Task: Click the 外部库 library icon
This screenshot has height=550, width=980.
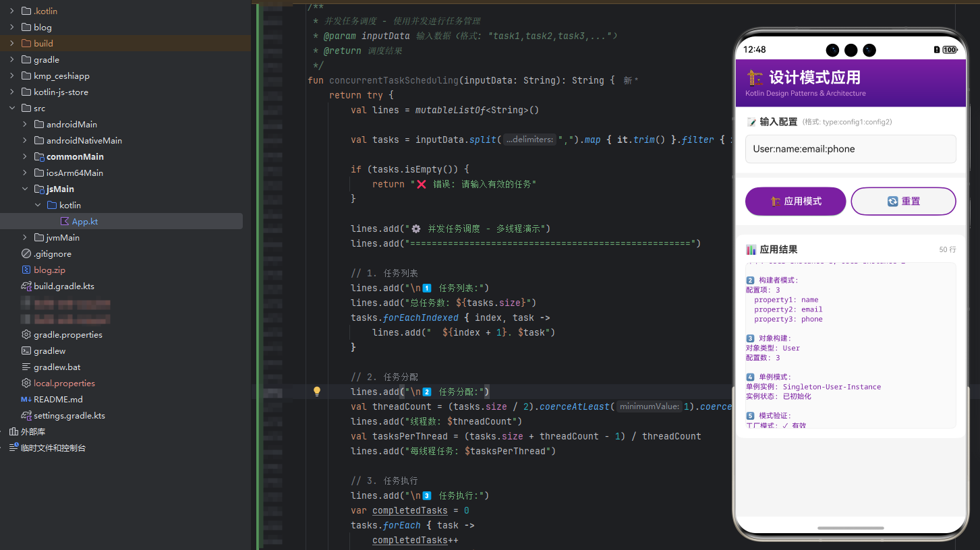Action: [x=13, y=431]
